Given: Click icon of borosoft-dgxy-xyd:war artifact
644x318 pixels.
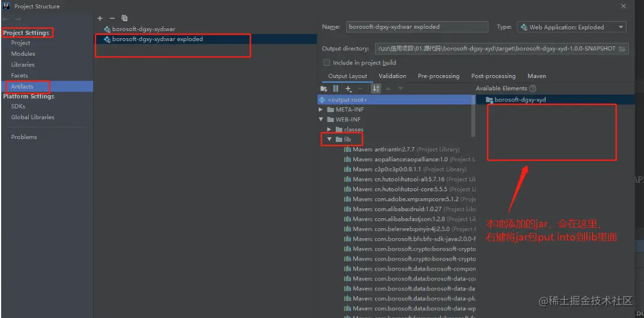Looking at the screenshot, I should pos(107,29).
